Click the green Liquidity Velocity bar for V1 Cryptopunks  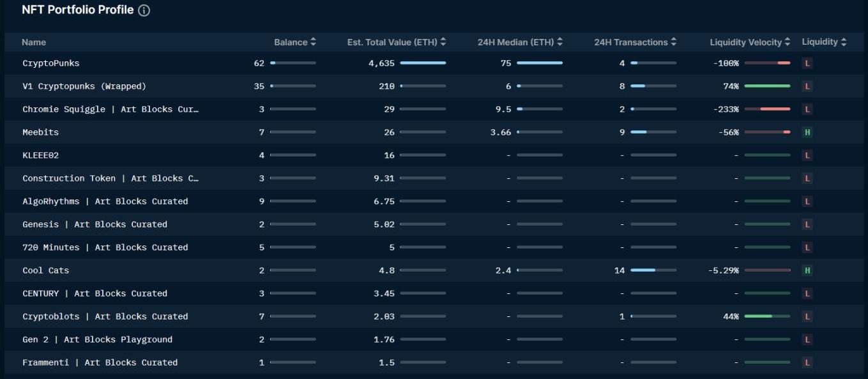(767, 86)
